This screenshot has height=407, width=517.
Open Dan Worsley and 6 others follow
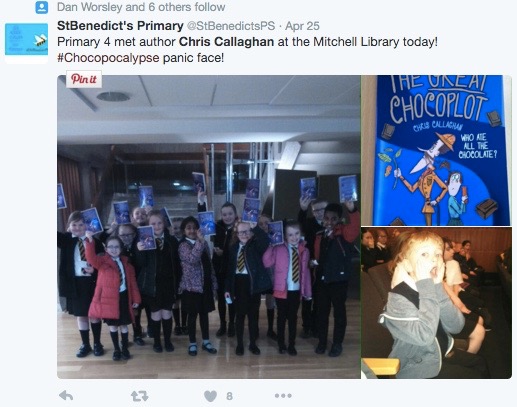coord(141,7)
